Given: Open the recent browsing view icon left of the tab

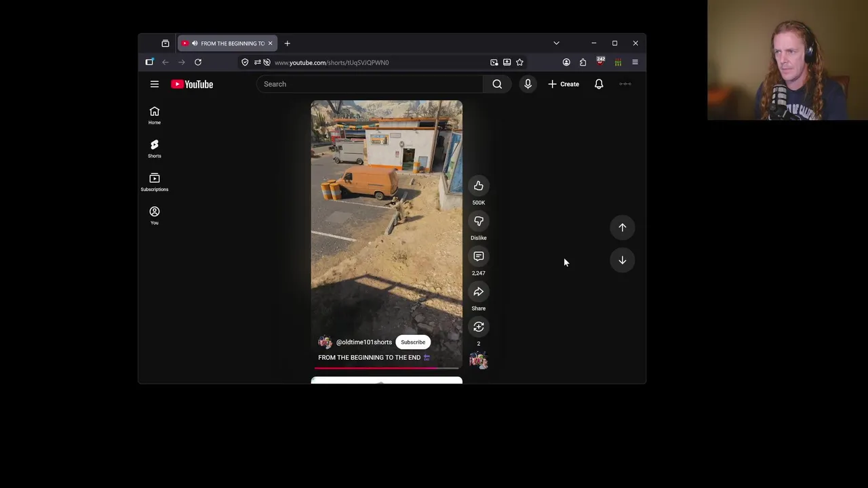Looking at the screenshot, I should coord(165,43).
